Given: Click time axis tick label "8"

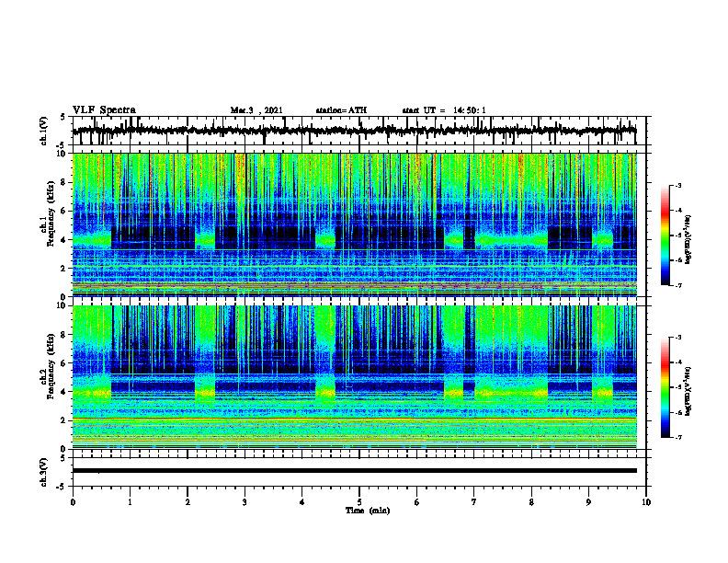Looking at the screenshot, I should 531,502.
